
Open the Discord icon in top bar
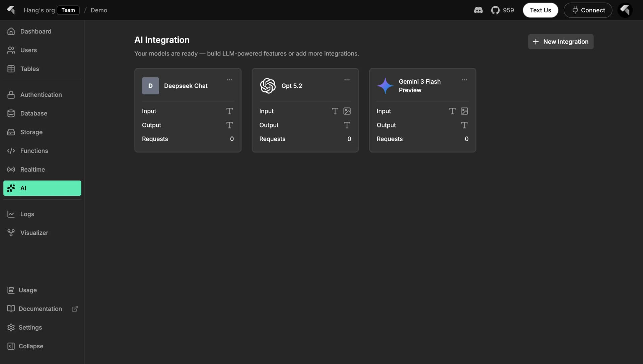point(478,10)
